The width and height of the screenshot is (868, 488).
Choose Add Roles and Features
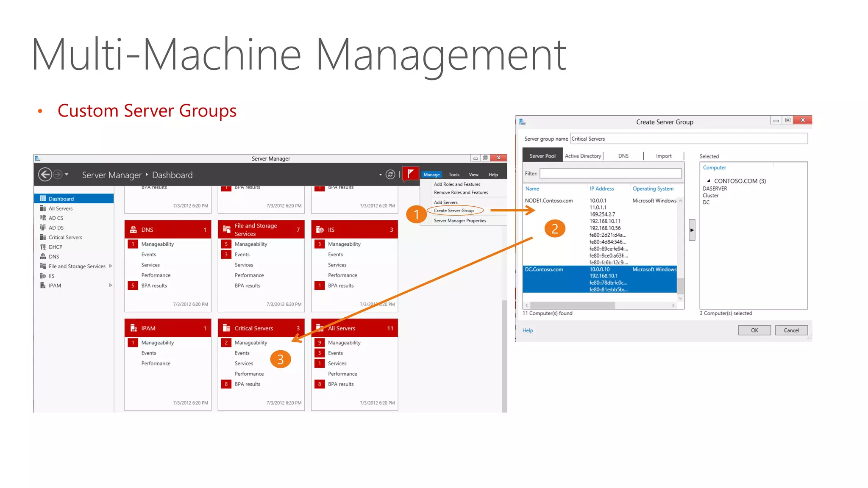point(457,184)
